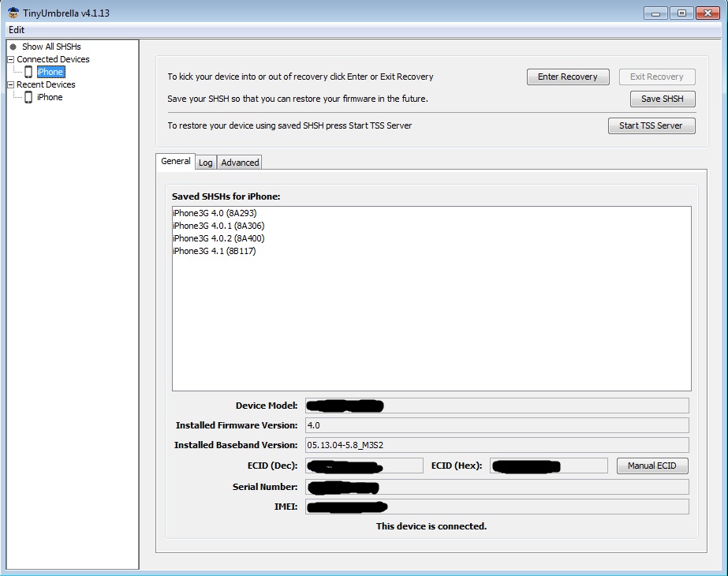Start the TSS Server
This screenshot has width=728, height=576.
(x=651, y=125)
